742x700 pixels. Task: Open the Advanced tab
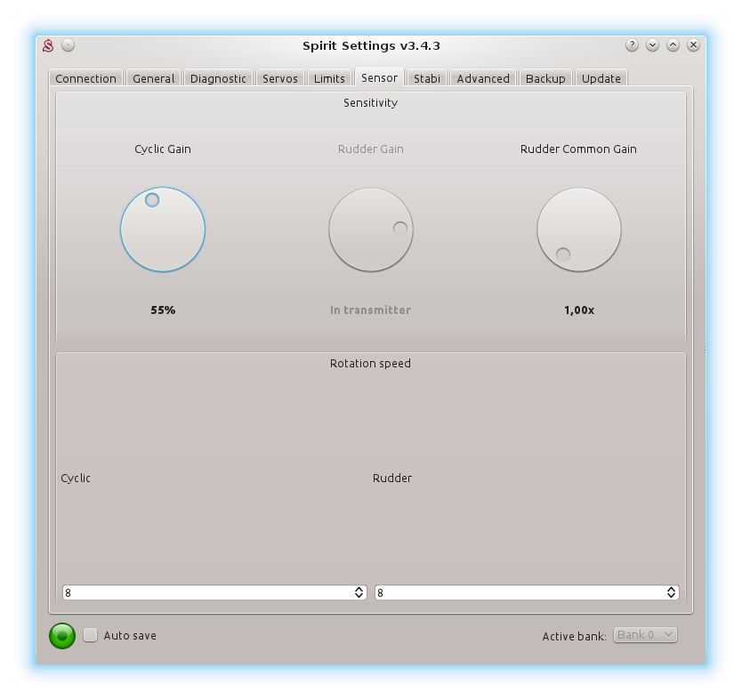point(483,78)
